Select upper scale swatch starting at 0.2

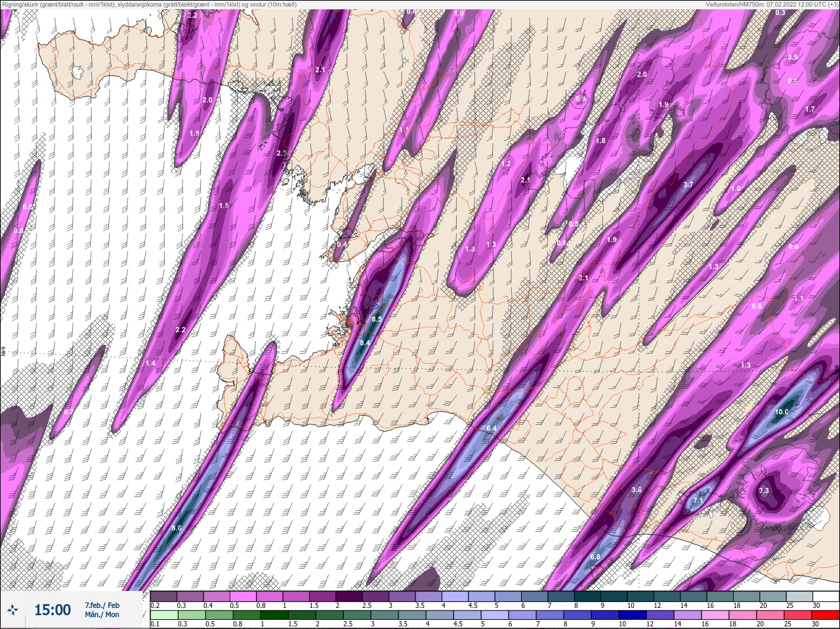pyautogui.click(x=163, y=596)
